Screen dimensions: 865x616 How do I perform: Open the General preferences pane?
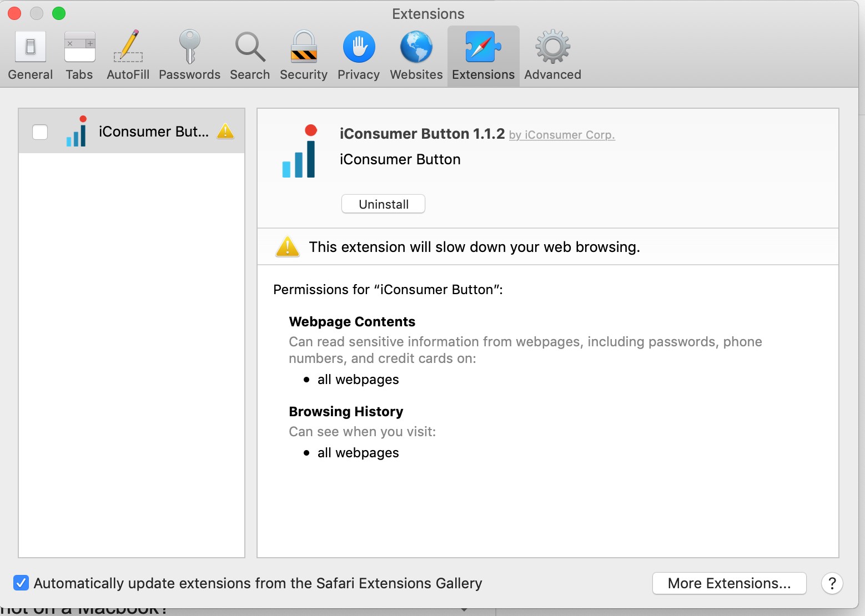(x=31, y=56)
